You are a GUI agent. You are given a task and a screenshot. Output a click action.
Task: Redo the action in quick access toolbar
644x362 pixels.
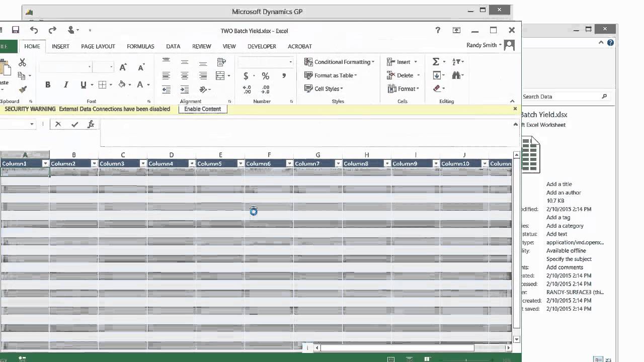52,30
